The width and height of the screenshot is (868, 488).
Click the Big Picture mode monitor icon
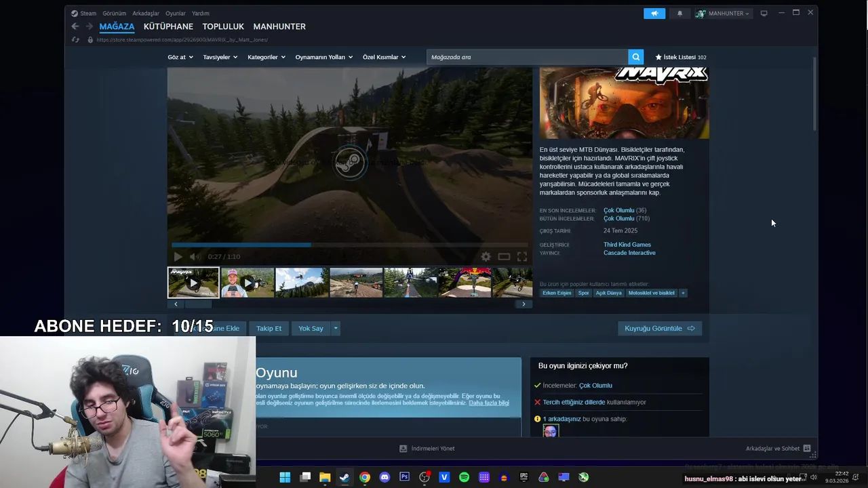764,14
